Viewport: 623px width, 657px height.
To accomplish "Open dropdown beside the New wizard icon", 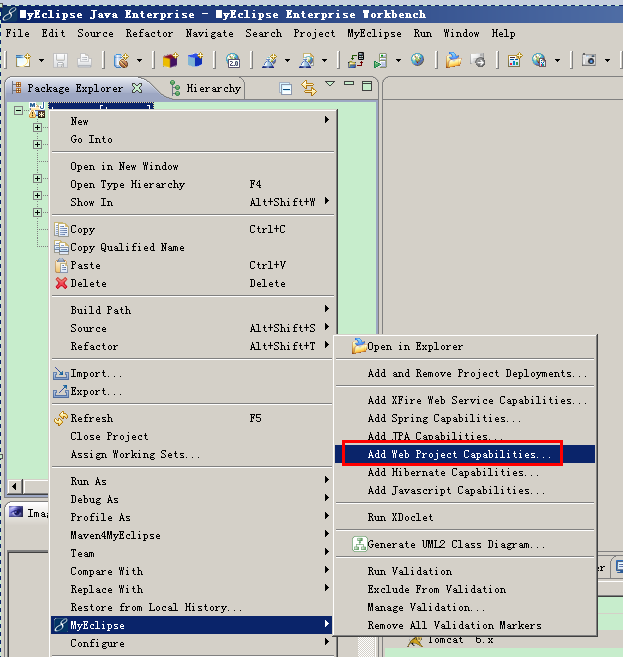I will [41, 61].
